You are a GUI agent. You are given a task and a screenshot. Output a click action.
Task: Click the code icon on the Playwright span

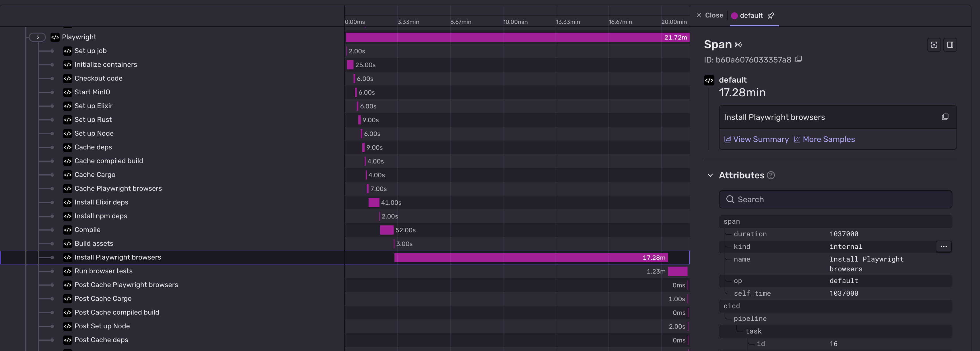point(55,37)
